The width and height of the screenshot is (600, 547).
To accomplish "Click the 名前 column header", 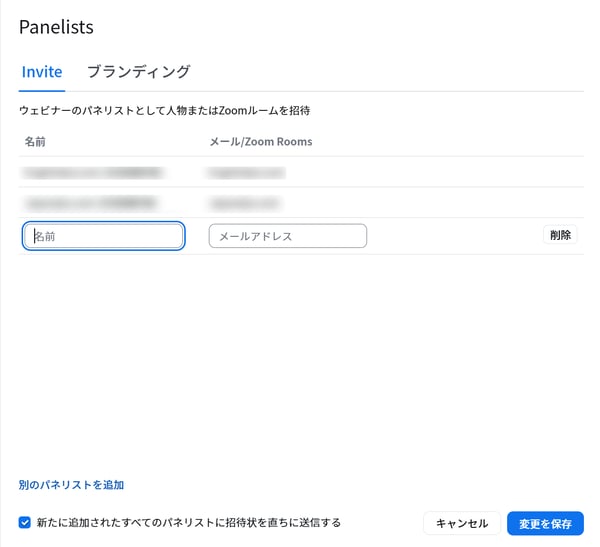I will click(35, 142).
